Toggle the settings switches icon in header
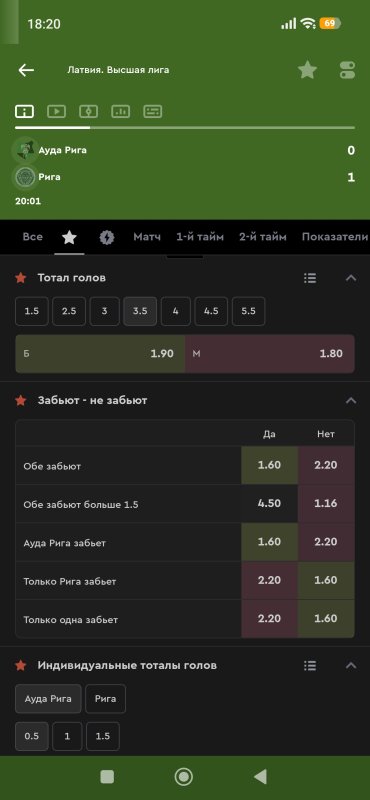 coord(348,70)
